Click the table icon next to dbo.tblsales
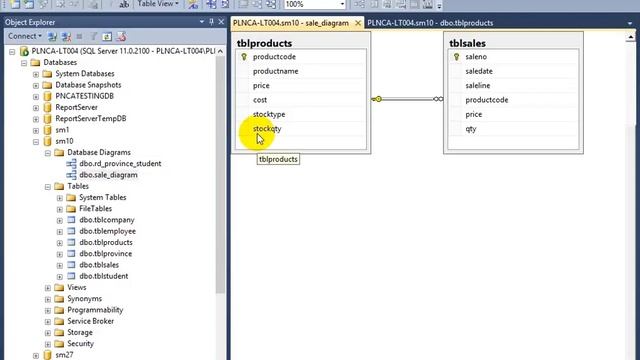Viewport: 640px width, 360px height. [71, 264]
